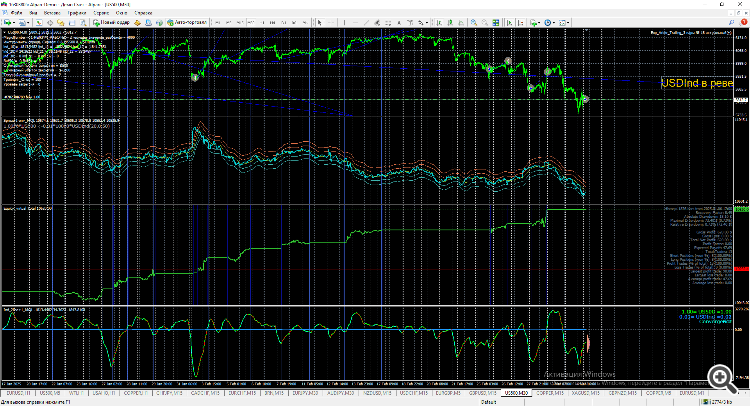
Task: Switch to candlestick chart display
Action: click(x=450, y=22)
